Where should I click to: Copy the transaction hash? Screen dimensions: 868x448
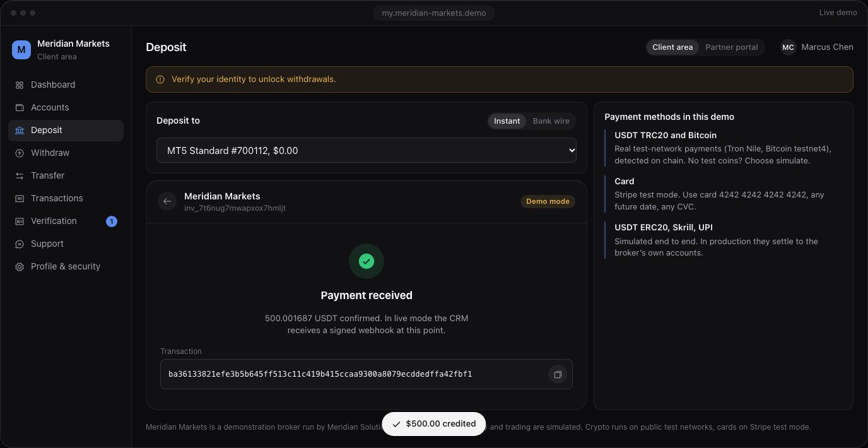558,374
